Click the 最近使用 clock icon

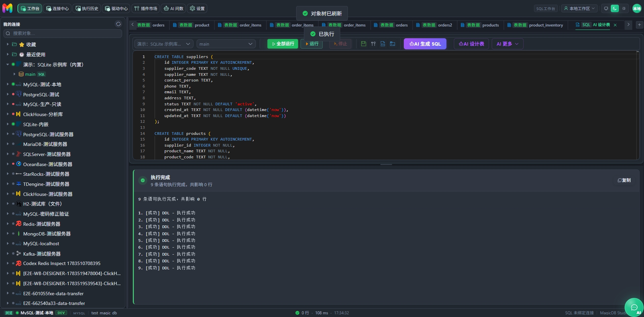pos(22,54)
